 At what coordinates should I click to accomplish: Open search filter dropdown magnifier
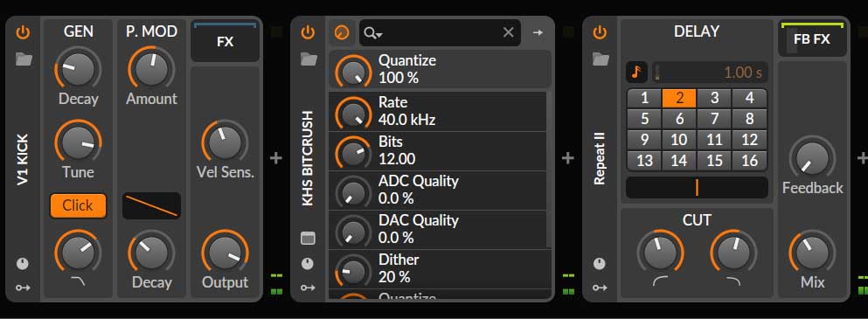372,33
